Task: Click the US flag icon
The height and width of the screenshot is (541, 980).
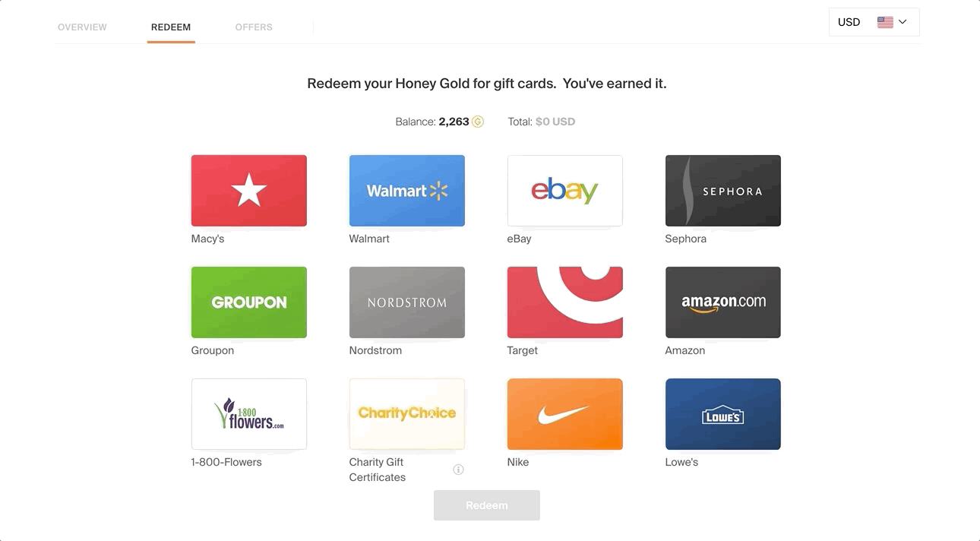Action: coord(885,22)
